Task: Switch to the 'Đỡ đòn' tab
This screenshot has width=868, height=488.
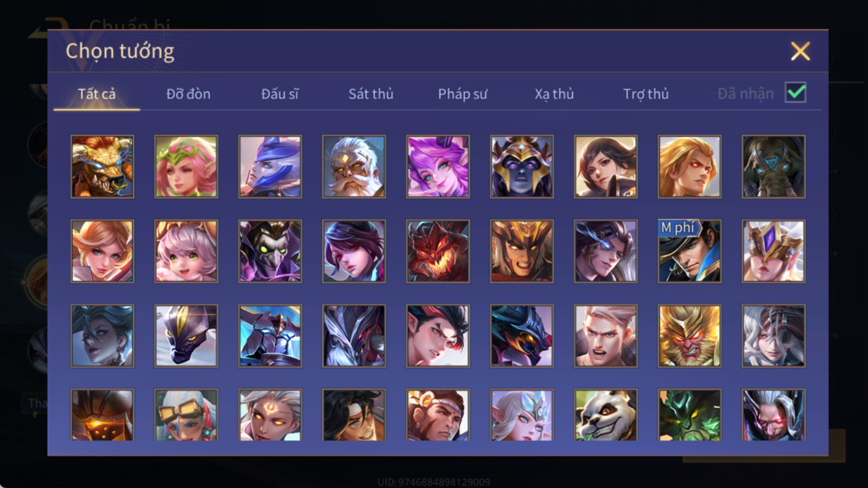Action: [x=188, y=94]
